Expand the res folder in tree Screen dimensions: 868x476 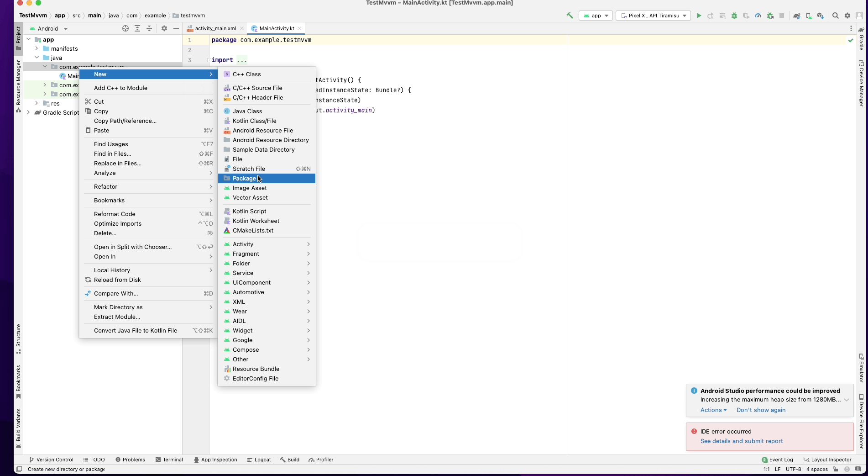37,103
